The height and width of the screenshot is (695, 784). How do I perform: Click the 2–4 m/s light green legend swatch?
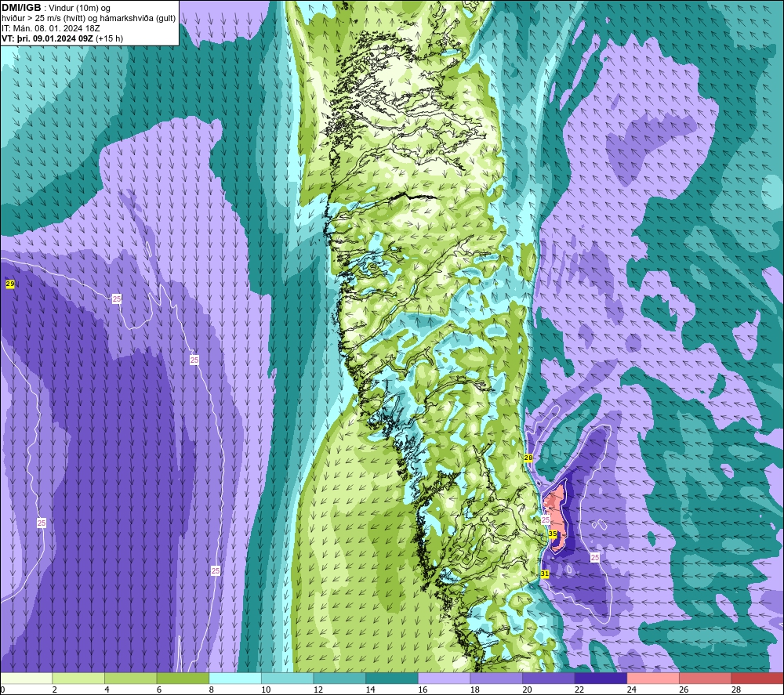[x=78, y=678]
